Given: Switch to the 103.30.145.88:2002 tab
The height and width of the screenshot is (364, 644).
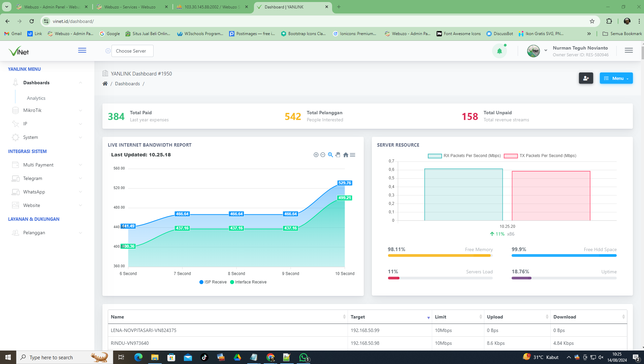Looking at the screenshot, I should (x=212, y=7).
